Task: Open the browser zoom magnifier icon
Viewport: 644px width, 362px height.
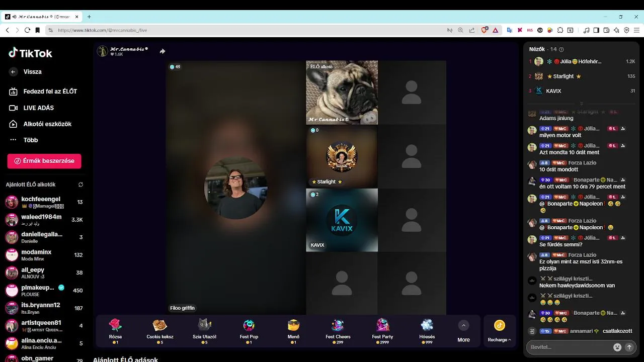Action: [460, 30]
